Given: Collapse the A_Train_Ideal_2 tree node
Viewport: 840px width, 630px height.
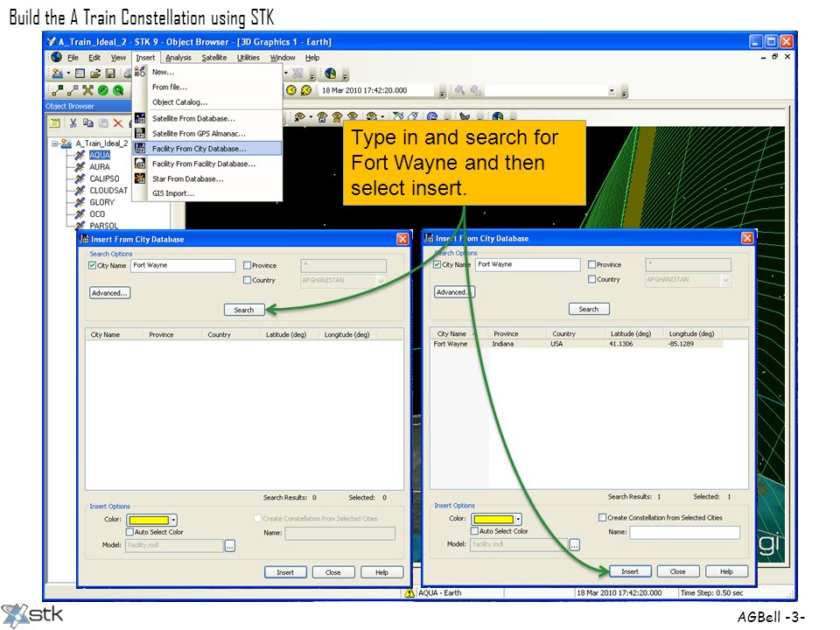Looking at the screenshot, I should (x=54, y=143).
